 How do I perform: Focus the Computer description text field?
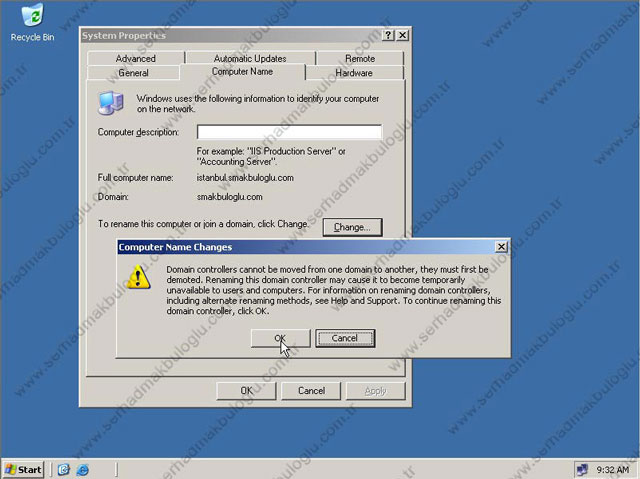click(x=289, y=132)
